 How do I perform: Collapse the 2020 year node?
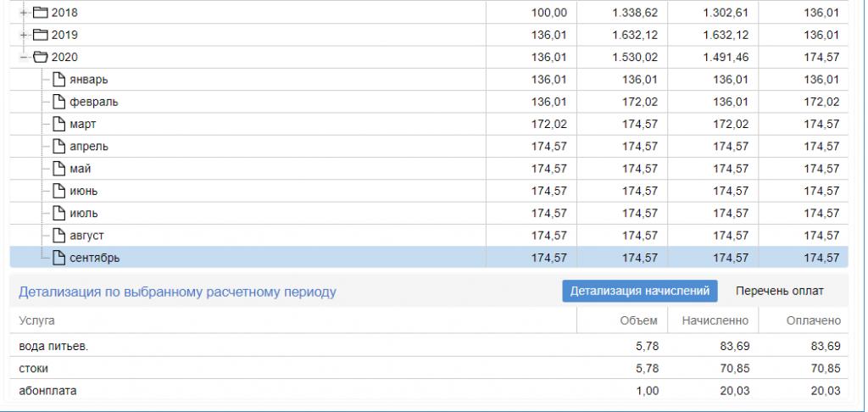pyautogui.click(x=24, y=58)
